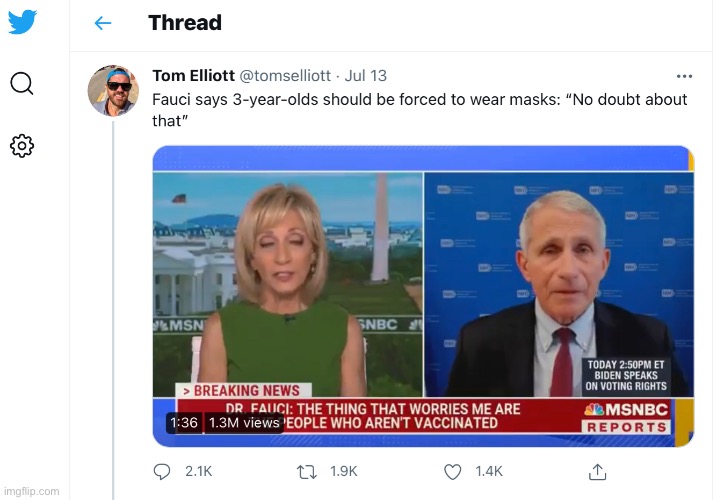Click the 1:36 video duration badge
This screenshot has width=717, height=500.
(183, 423)
